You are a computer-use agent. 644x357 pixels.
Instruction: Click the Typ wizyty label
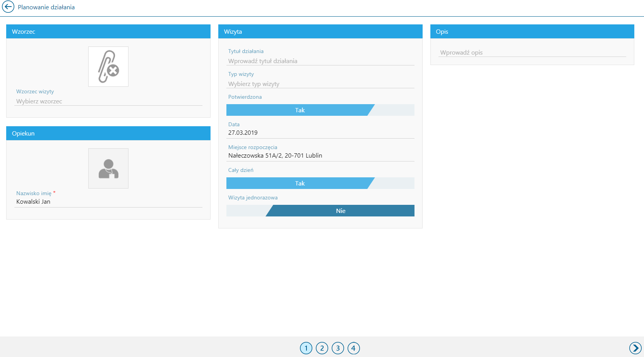(241, 74)
